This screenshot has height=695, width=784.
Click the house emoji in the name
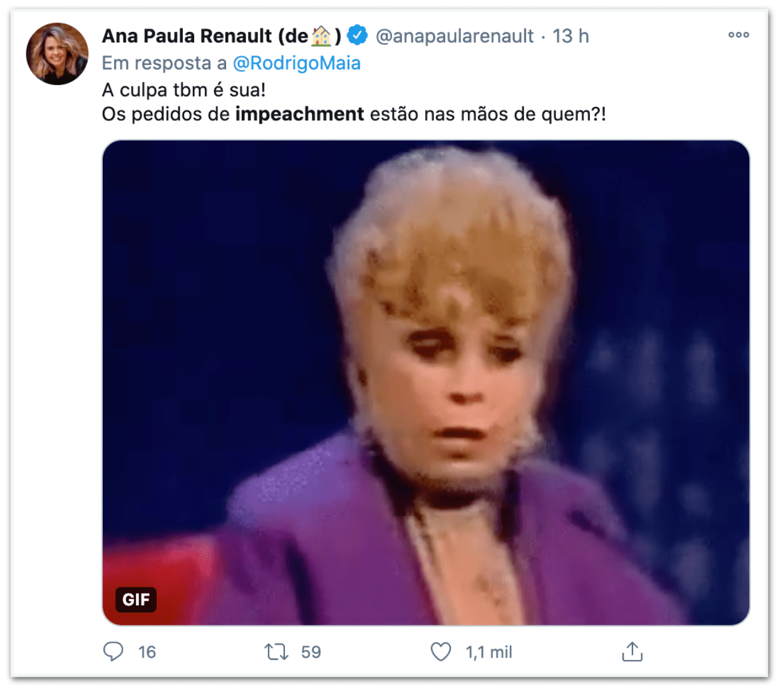pyautogui.click(x=321, y=36)
